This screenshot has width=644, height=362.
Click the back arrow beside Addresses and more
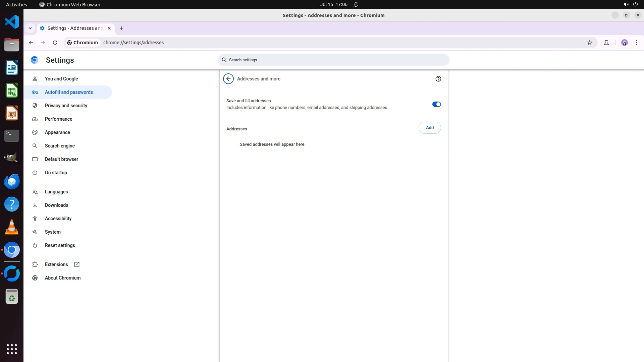[x=228, y=79]
